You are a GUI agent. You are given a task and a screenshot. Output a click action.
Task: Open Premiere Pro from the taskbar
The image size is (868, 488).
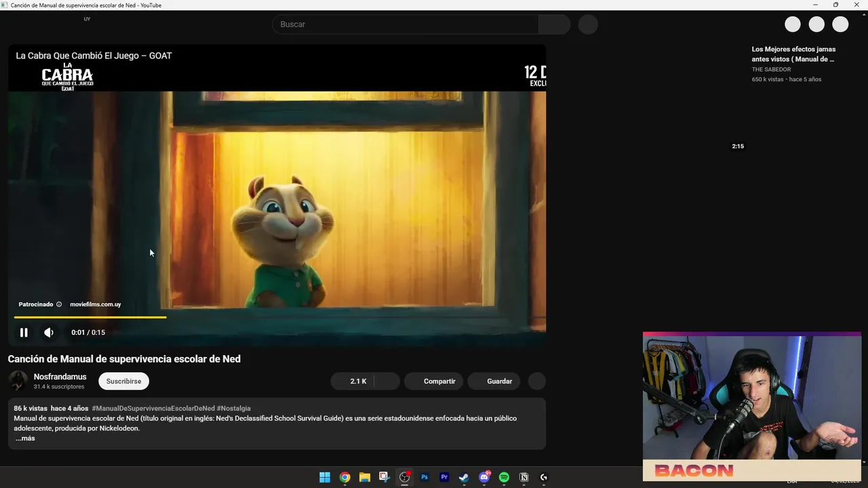point(444,477)
